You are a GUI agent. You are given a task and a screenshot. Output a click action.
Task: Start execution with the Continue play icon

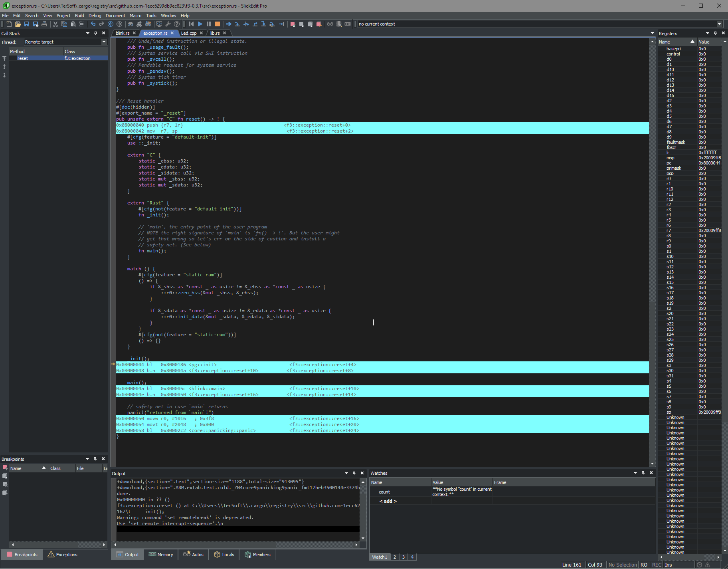coord(200,24)
